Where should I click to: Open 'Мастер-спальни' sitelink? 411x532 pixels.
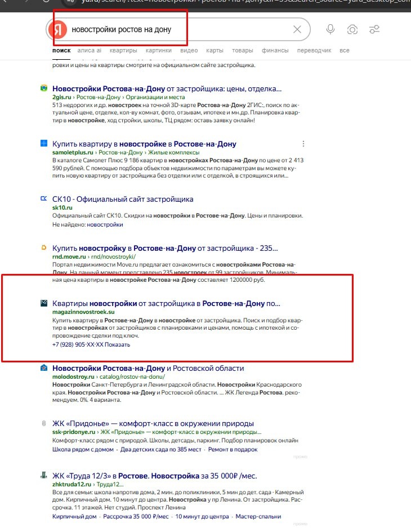click(258, 516)
